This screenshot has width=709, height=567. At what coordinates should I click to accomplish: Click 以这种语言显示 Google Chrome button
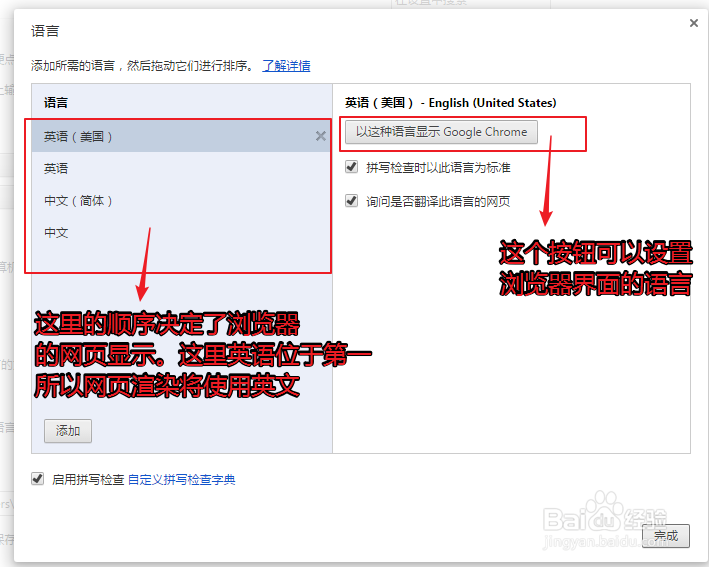[x=441, y=132]
